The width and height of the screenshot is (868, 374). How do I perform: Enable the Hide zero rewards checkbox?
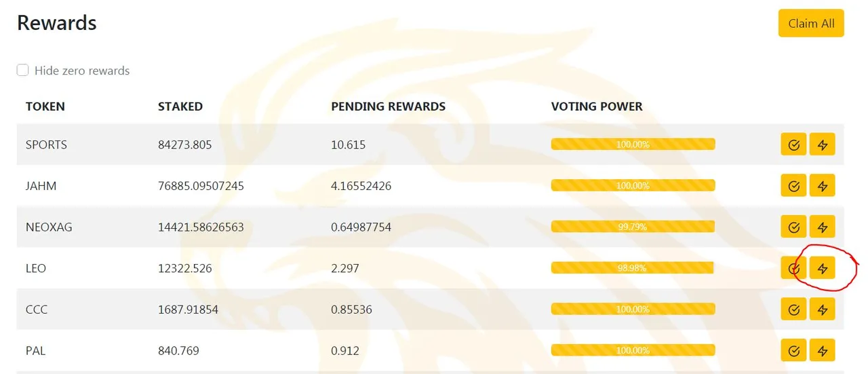[23, 70]
